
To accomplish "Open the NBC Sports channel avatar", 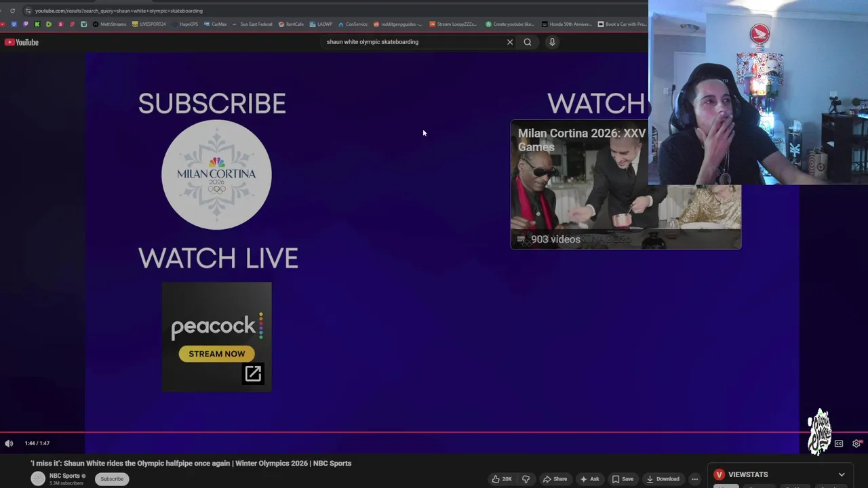I will [38, 479].
